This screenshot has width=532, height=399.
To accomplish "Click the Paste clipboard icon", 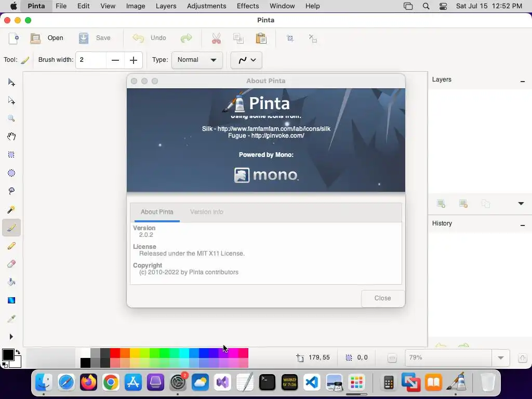I will tap(261, 38).
